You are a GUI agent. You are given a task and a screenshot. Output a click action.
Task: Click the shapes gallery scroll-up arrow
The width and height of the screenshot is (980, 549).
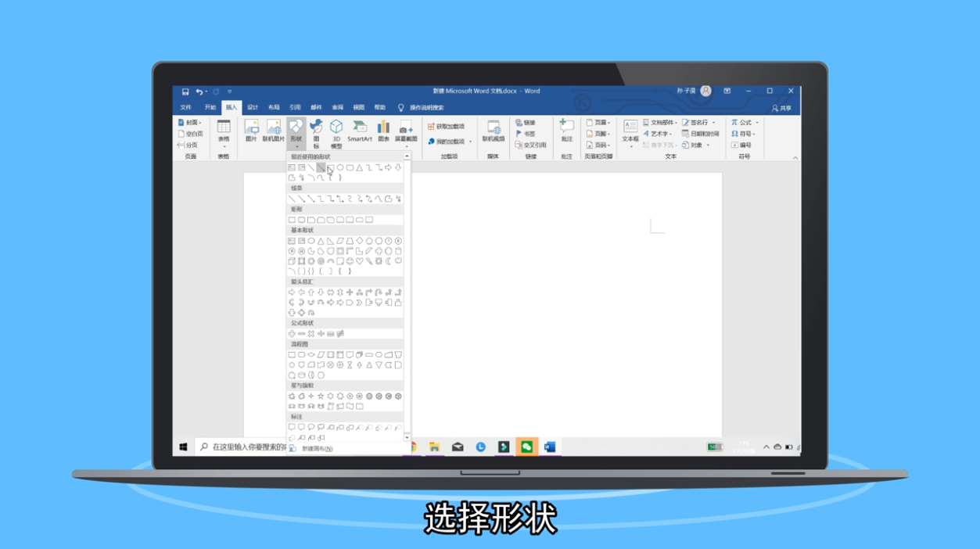point(407,157)
